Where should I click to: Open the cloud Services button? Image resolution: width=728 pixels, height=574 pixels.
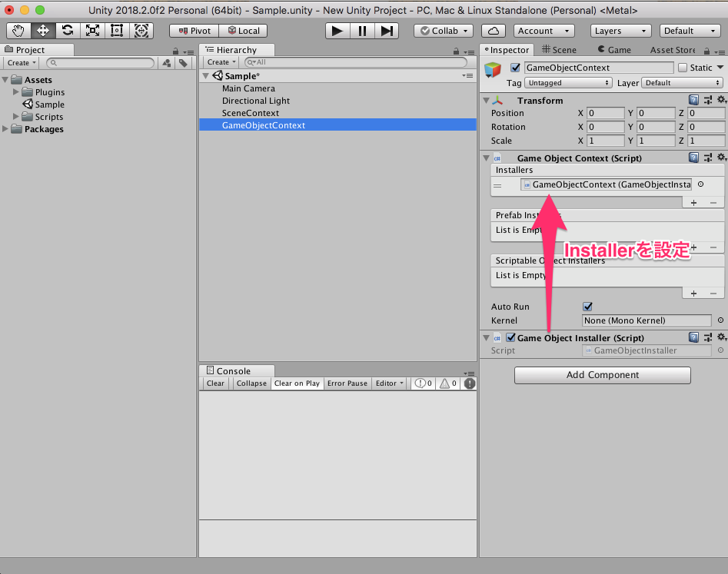pos(494,31)
